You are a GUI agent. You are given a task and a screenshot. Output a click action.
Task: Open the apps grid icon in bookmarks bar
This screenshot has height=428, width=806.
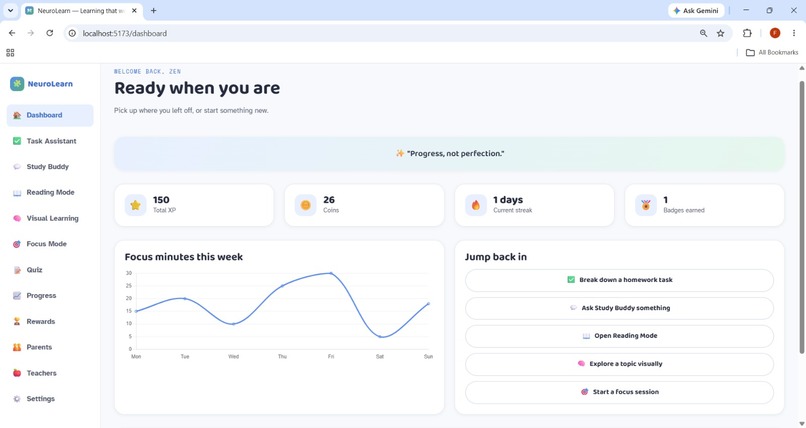coord(10,52)
